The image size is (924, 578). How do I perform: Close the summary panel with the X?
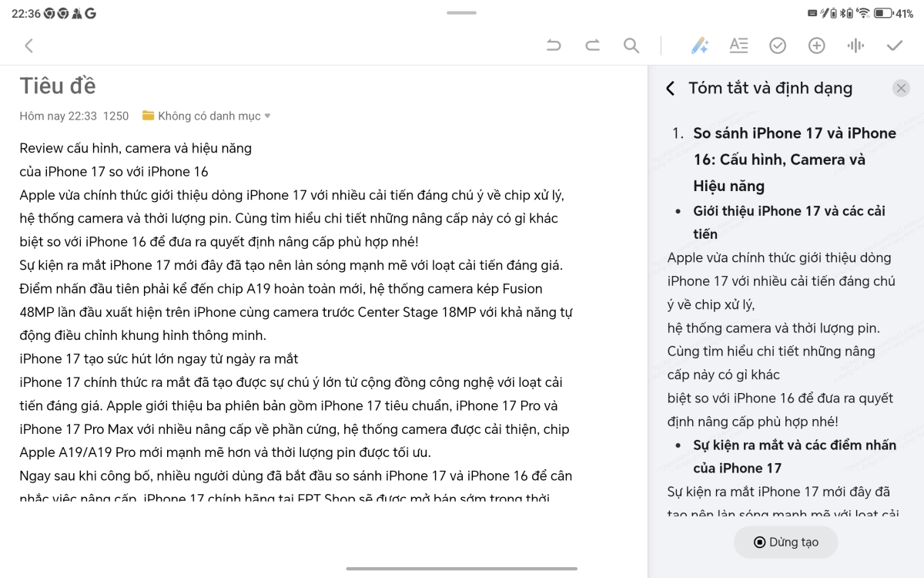pyautogui.click(x=901, y=88)
